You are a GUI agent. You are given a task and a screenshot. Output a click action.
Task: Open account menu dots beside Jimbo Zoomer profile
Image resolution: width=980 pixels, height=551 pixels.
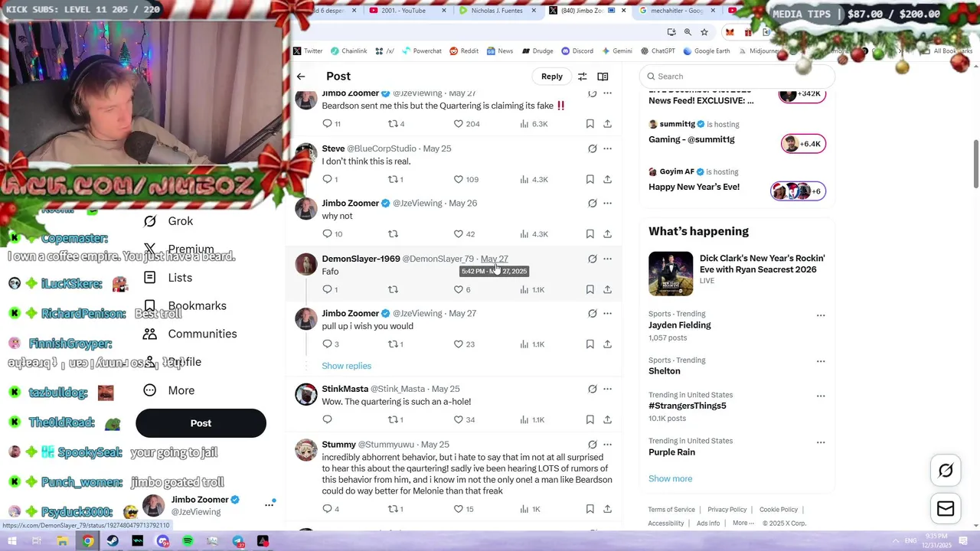point(269,504)
